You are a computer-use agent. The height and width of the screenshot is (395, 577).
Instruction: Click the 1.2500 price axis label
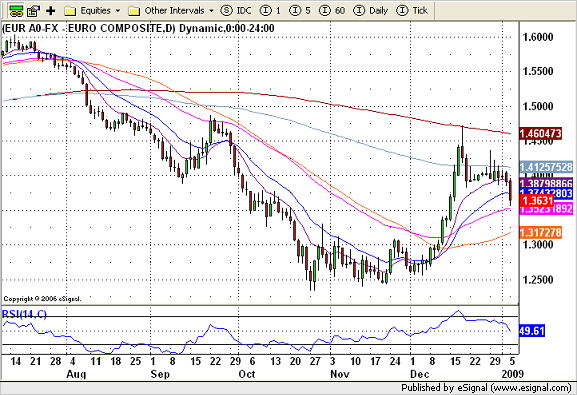tap(538, 279)
